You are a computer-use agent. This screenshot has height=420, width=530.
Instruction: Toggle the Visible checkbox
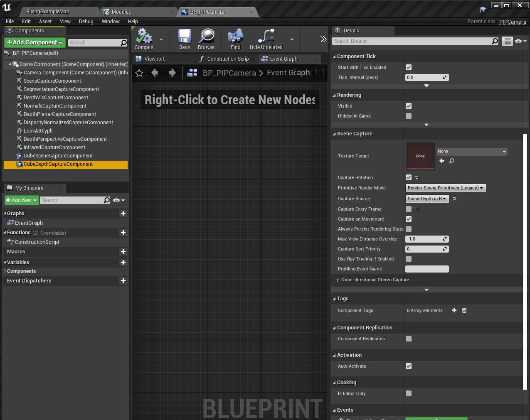[409, 106]
